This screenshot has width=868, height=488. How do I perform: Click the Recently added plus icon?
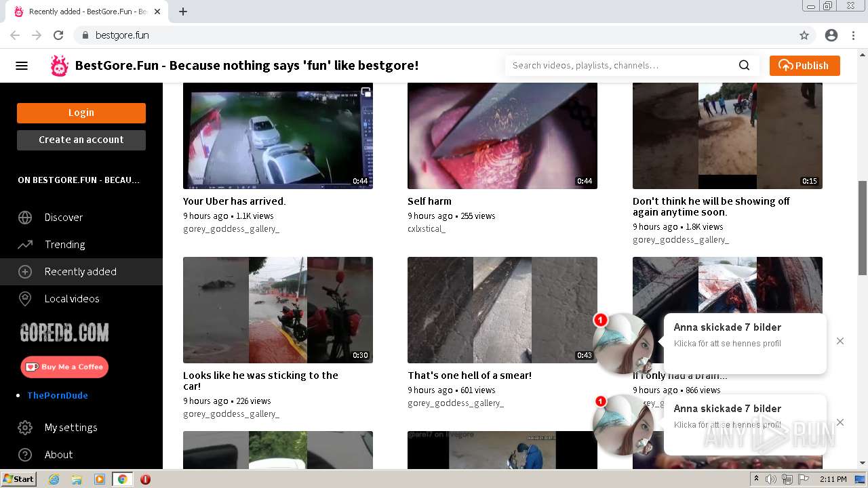click(x=25, y=272)
